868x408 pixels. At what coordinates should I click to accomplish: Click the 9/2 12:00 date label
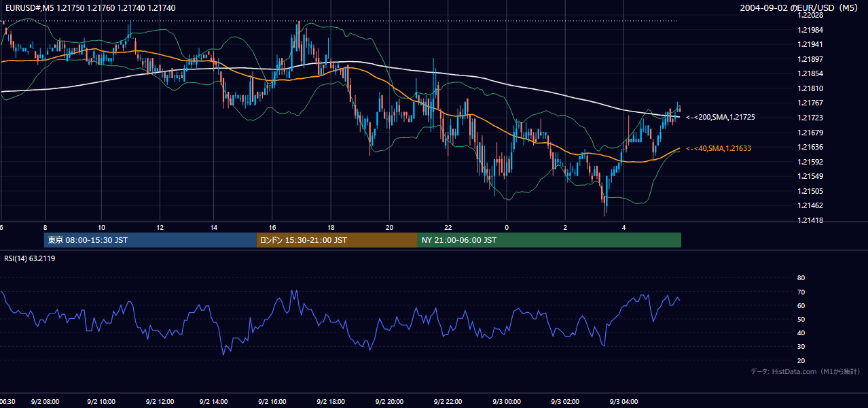161,402
